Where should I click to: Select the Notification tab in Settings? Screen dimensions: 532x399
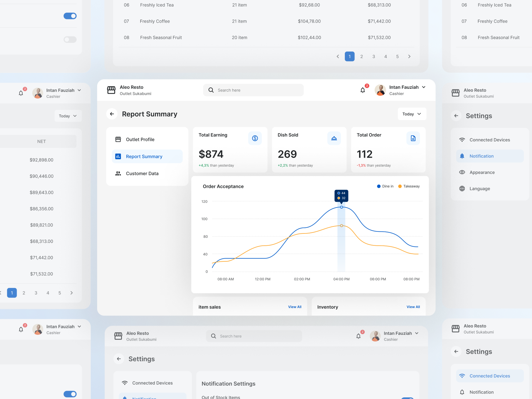point(481,156)
